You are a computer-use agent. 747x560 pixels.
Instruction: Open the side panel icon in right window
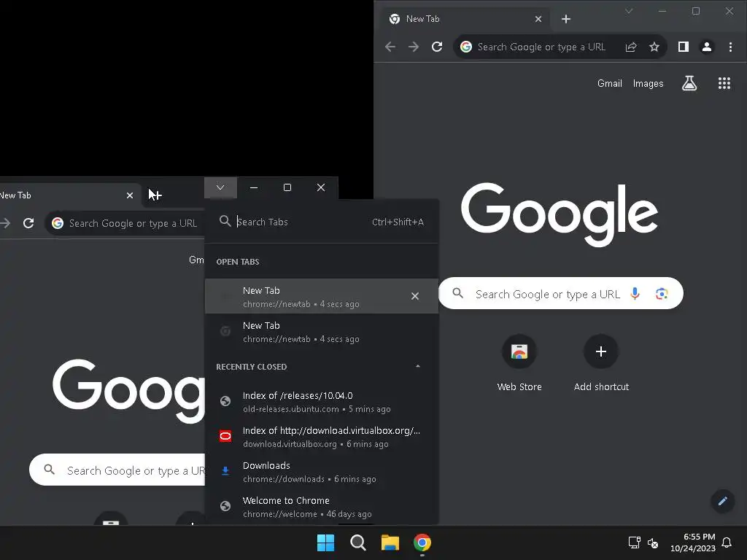point(683,47)
